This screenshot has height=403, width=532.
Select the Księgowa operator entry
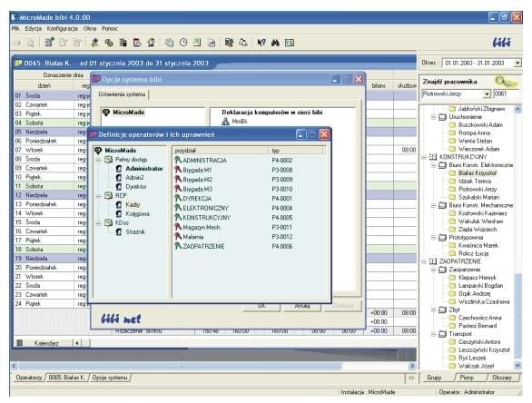click(137, 213)
